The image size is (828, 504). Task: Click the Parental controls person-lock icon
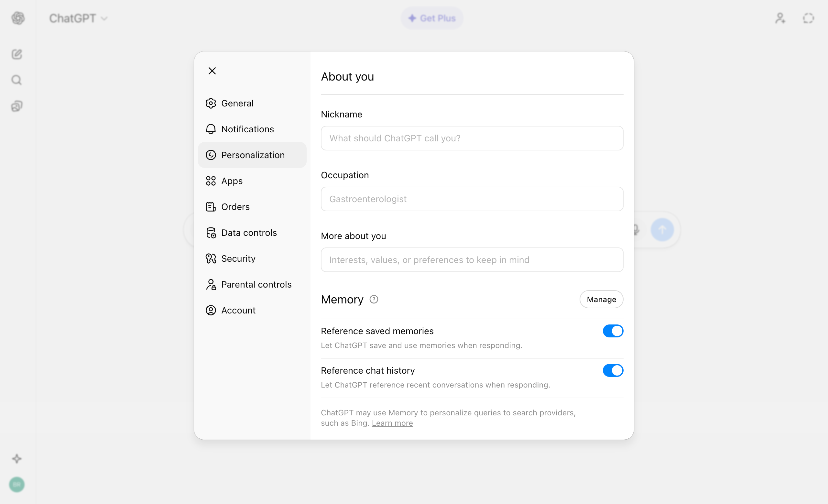(211, 284)
